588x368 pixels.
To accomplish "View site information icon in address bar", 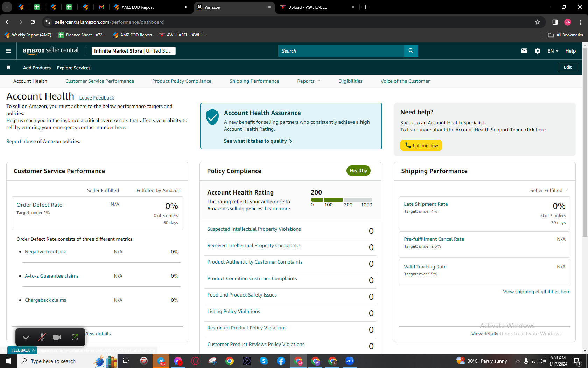I will pos(48,22).
